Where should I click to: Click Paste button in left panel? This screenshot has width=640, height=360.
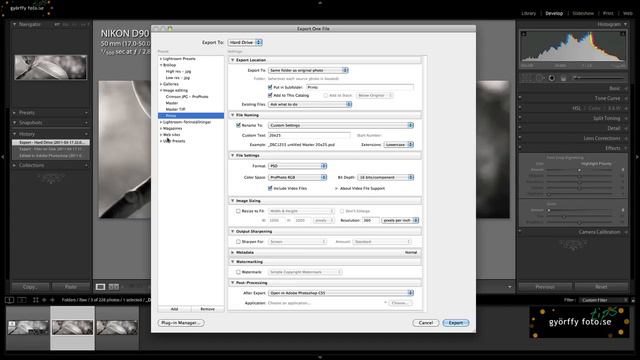coord(71,287)
